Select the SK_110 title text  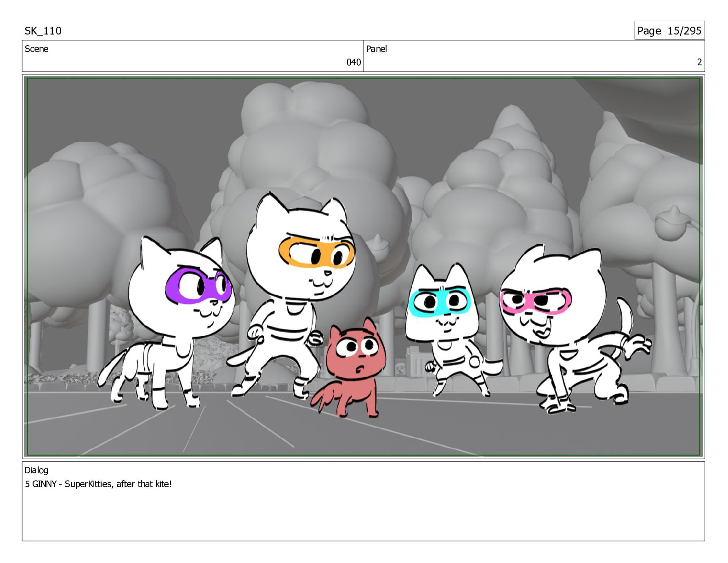click(x=43, y=31)
